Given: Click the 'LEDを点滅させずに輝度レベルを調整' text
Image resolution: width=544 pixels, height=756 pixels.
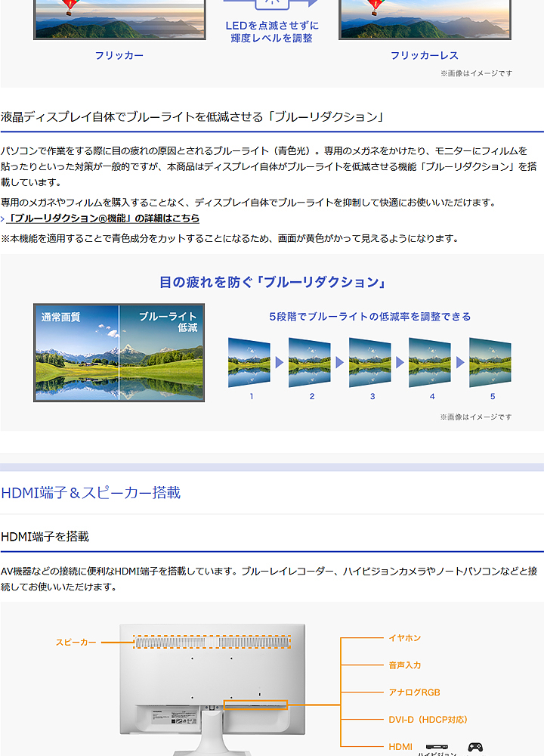Looking at the screenshot, I should (x=272, y=32).
